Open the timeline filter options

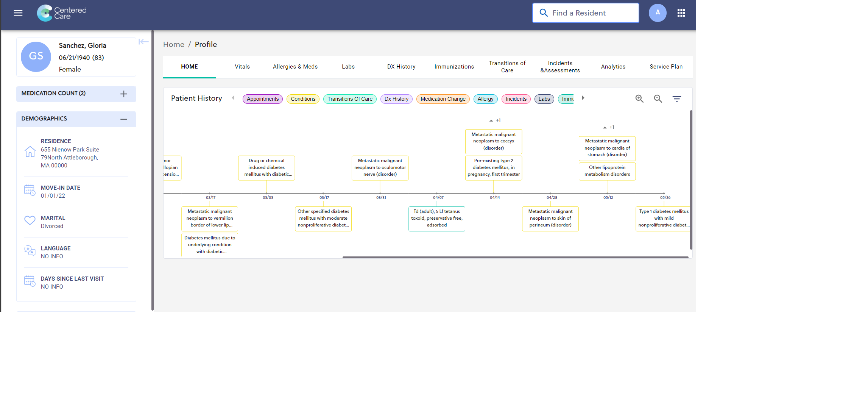tap(677, 98)
